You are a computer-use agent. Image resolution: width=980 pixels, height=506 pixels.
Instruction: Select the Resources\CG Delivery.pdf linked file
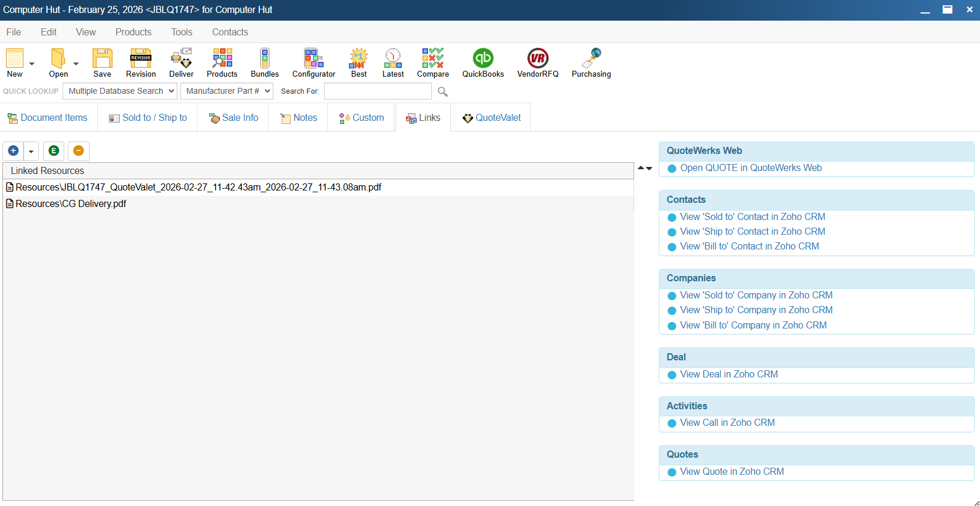tap(71, 204)
